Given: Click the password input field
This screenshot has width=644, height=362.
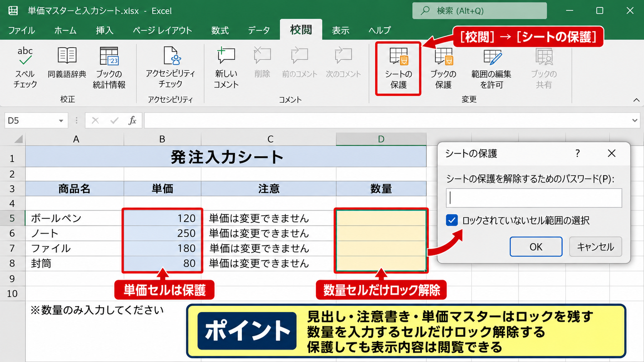Looking at the screenshot, I should (534, 198).
